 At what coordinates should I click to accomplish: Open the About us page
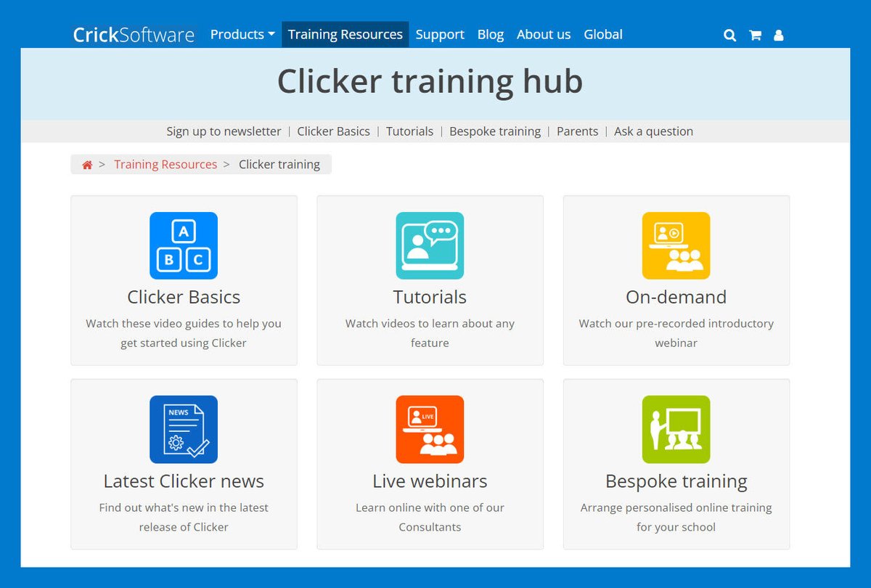tap(544, 34)
